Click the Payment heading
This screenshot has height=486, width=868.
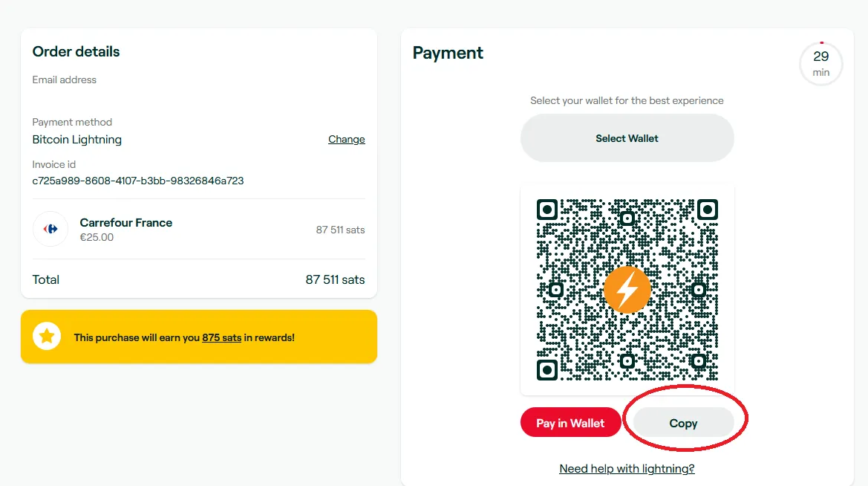(448, 53)
